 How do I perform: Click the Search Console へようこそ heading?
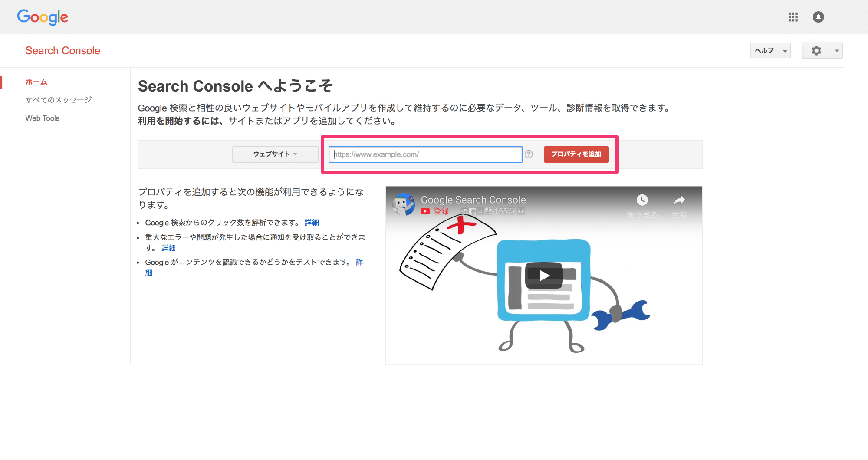[236, 86]
